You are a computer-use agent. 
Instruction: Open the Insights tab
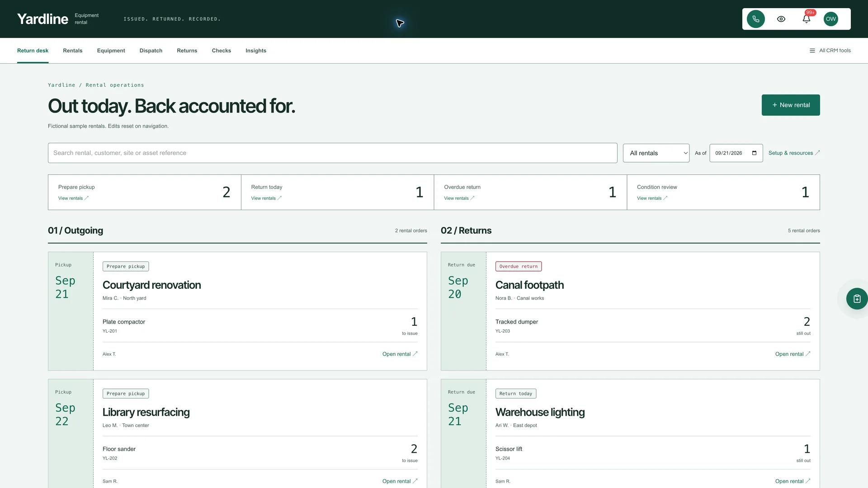point(256,51)
